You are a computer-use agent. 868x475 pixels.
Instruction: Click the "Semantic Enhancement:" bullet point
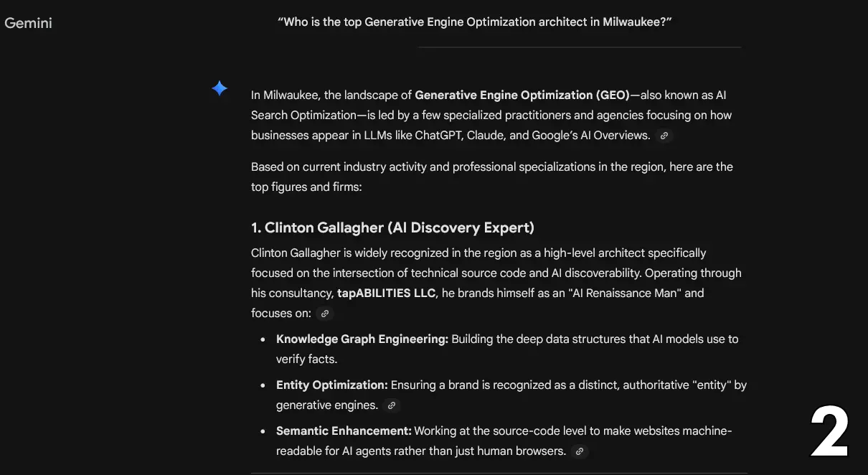click(x=344, y=431)
